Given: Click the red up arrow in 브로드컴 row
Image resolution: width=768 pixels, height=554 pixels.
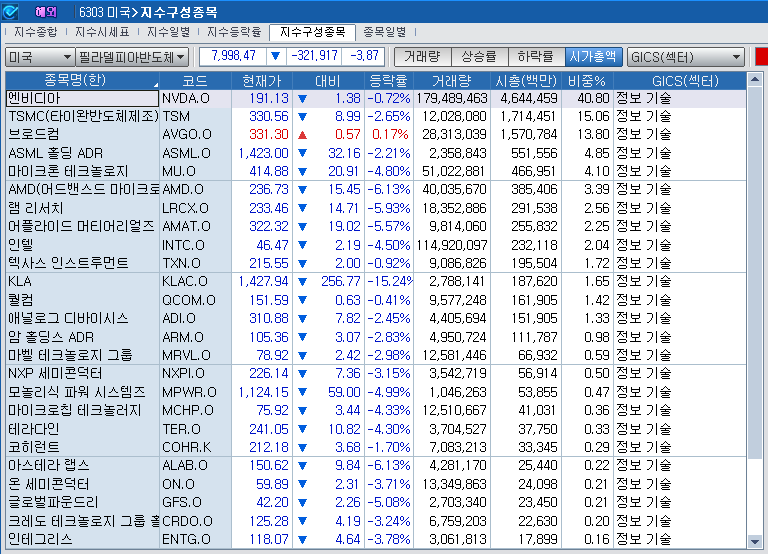Looking at the screenshot, I should click(x=303, y=135).
